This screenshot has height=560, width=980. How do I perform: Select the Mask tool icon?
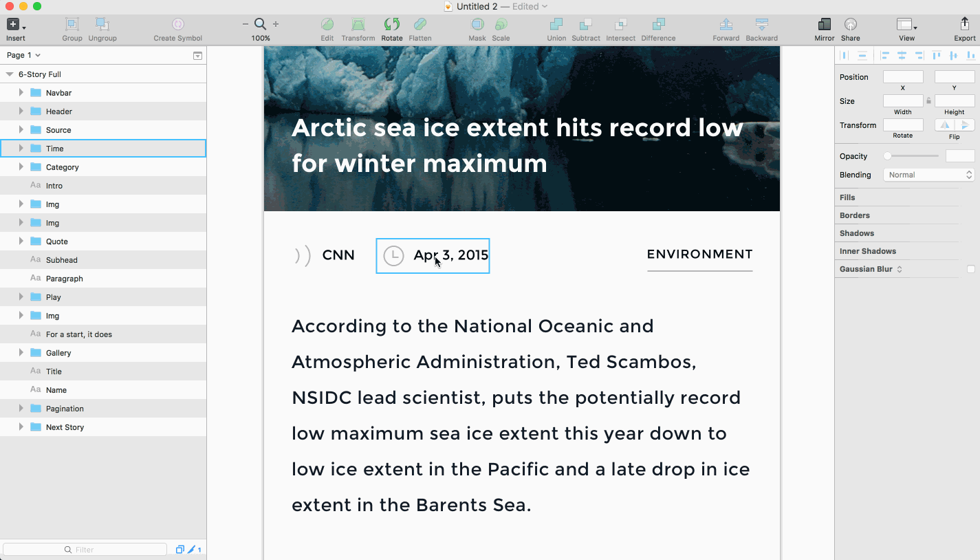pos(477,25)
